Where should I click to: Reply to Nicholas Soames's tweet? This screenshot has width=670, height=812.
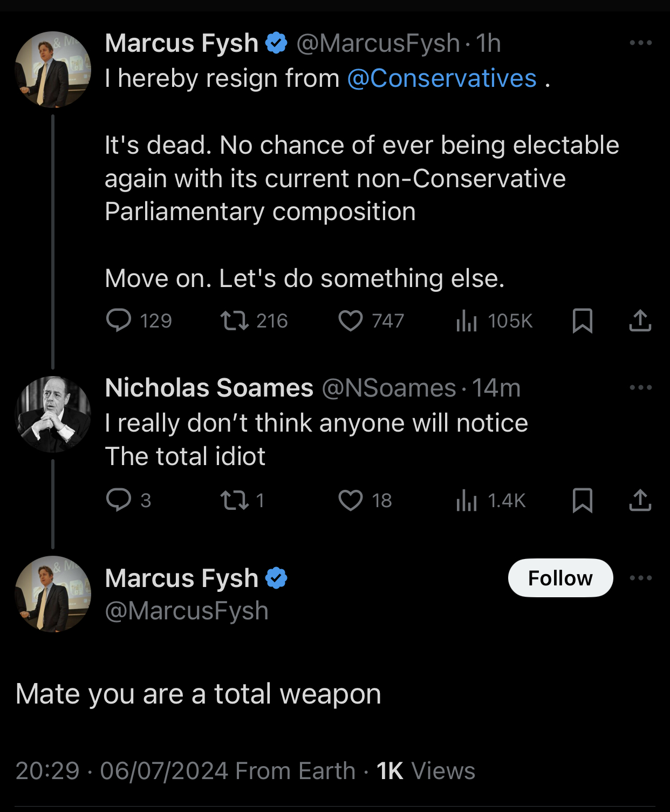tap(119, 500)
